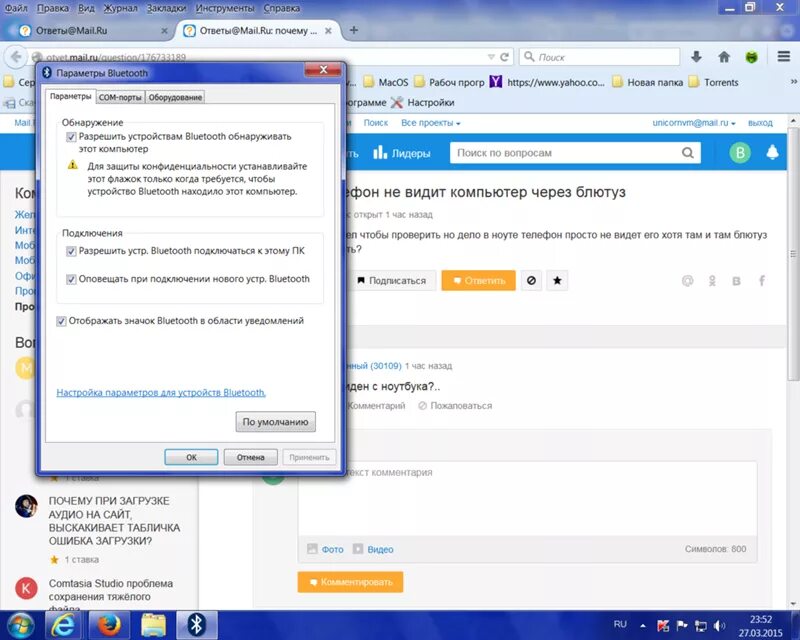Open the Инструменты menu
The image size is (800, 640).
click(x=224, y=8)
